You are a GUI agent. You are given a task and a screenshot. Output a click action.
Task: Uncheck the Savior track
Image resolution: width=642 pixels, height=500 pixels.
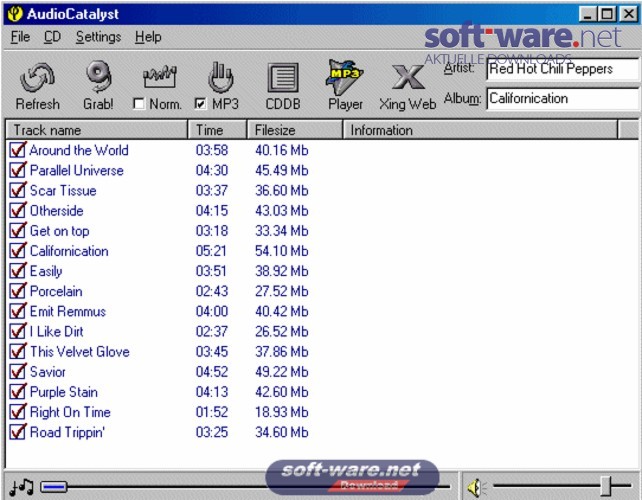[18, 371]
